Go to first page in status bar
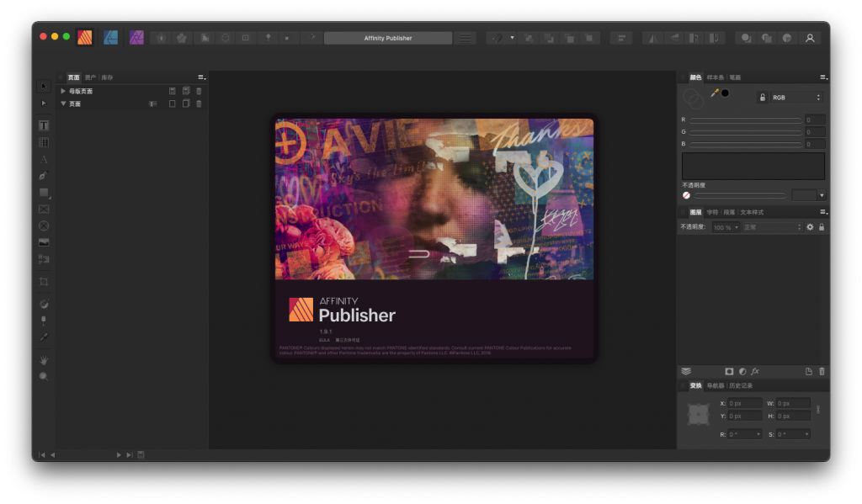The height and width of the screenshot is (504, 862). (42, 455)
